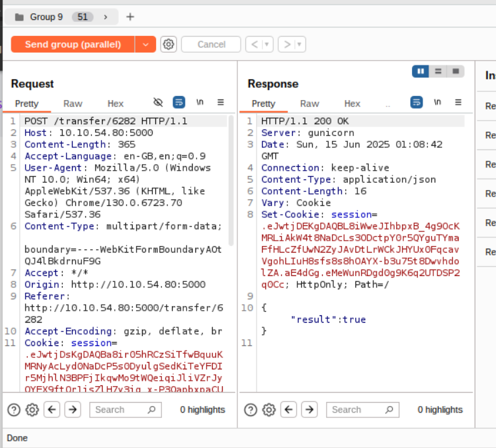Switch to combined tabbed layout view
Viewport: 496px width, 448px height.
tap(455, 71)
